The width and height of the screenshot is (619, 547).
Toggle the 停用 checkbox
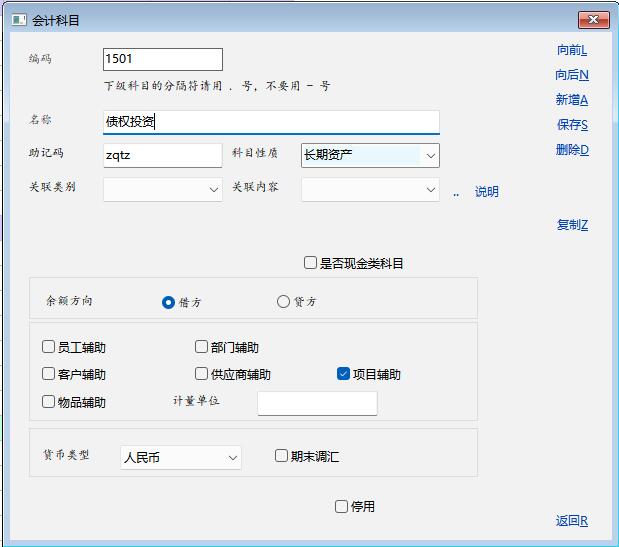click(x=342, y=507)
